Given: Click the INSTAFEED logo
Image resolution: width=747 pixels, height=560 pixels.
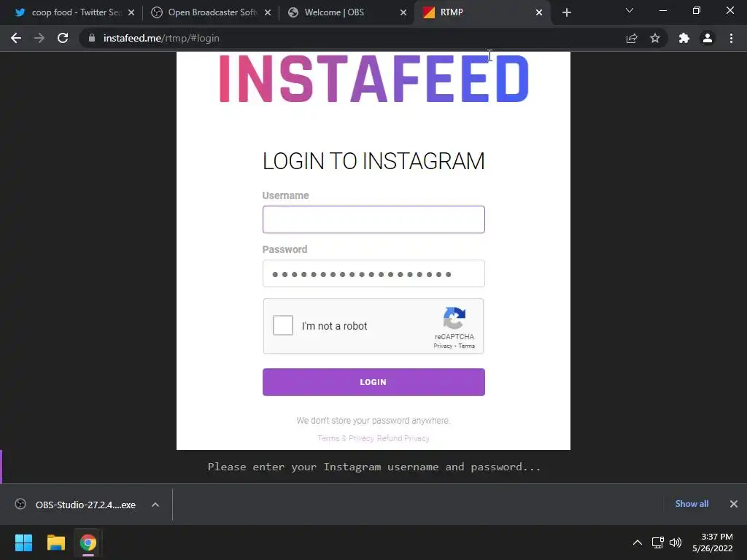Looking at the screenshot, I should 373,79.
